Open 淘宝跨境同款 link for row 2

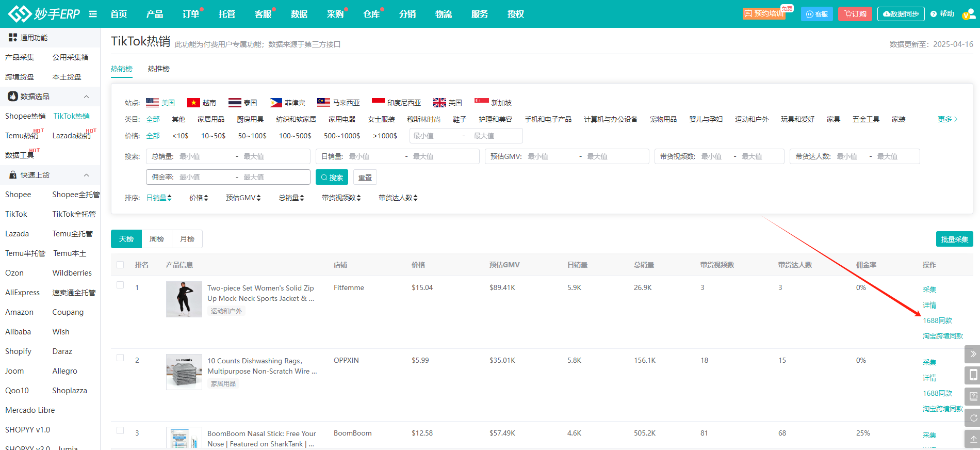pyautogui.click(x=943, y=409)
